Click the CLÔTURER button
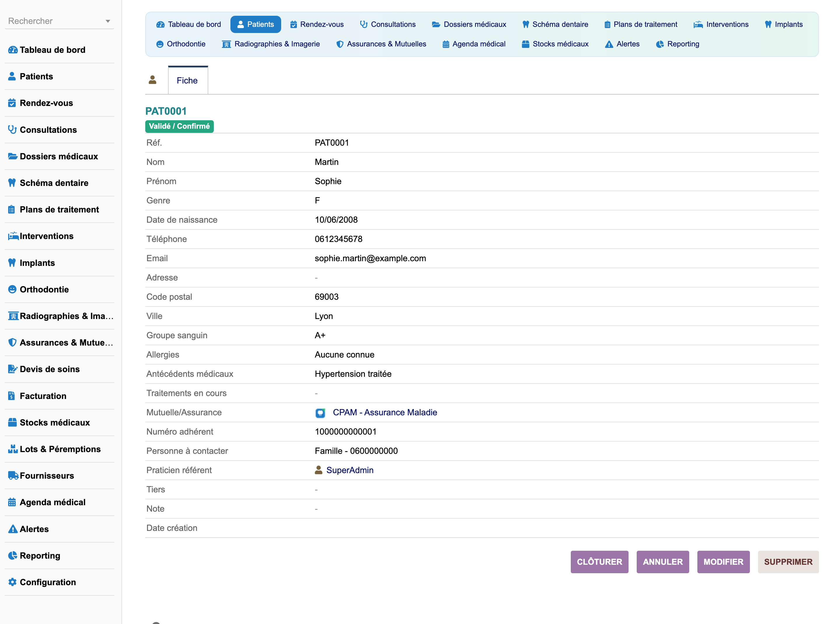 pos(600,562)
